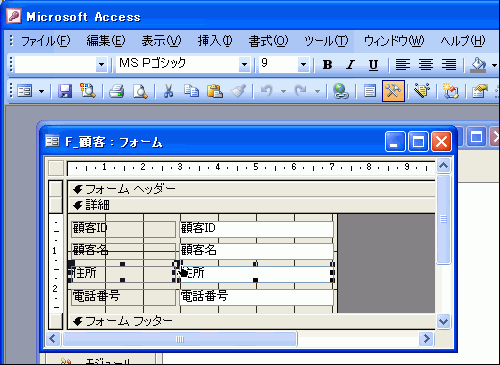Screen dimensions: 500x365
Task: Click the 電話番号 text box field
Action: (x=256, y=296)
